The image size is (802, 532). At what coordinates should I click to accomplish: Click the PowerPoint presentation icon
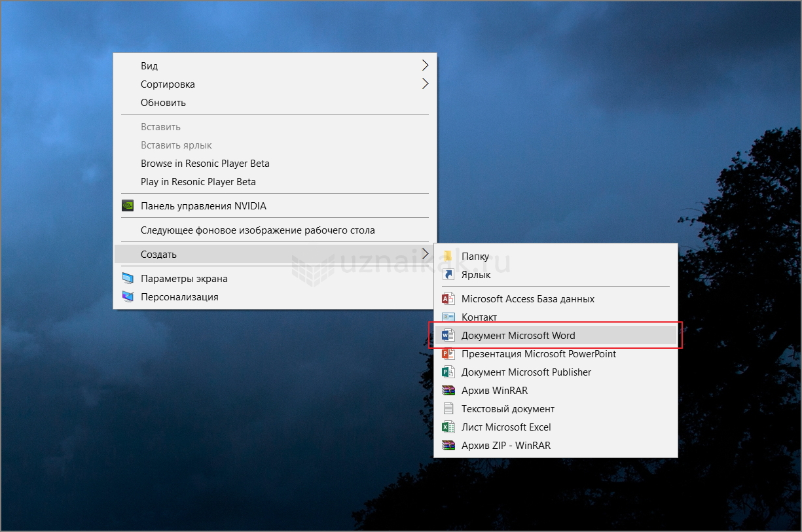pyautogui.click(x=448, y=354)
